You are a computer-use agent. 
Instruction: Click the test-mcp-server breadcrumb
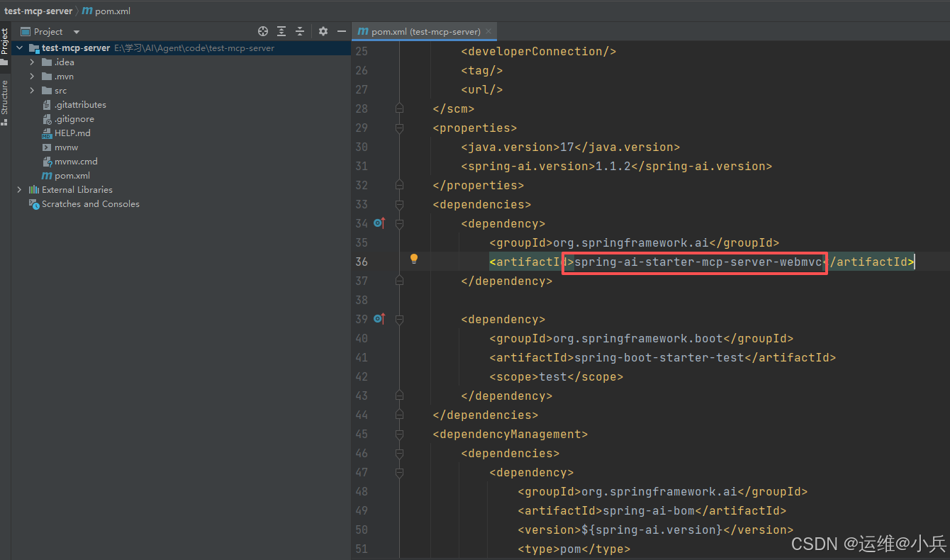[38, 11]
